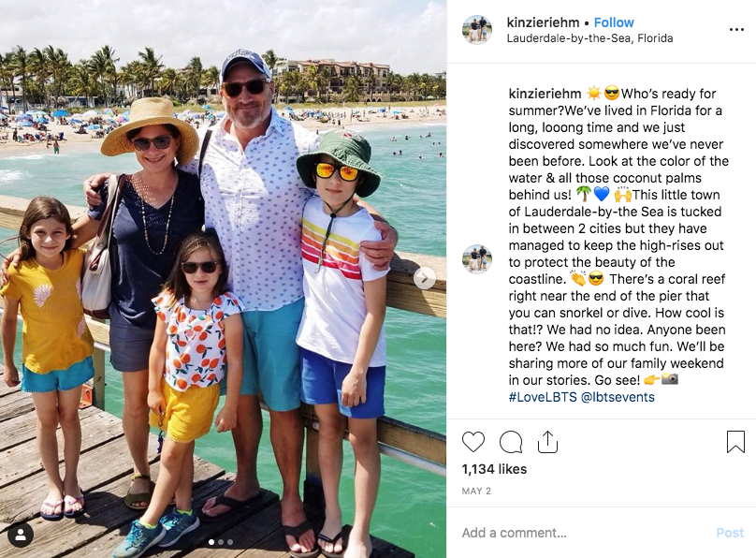Click the header profile picture avatar
This screenshot has width=756, height=558.
click(x=477, y=29)
